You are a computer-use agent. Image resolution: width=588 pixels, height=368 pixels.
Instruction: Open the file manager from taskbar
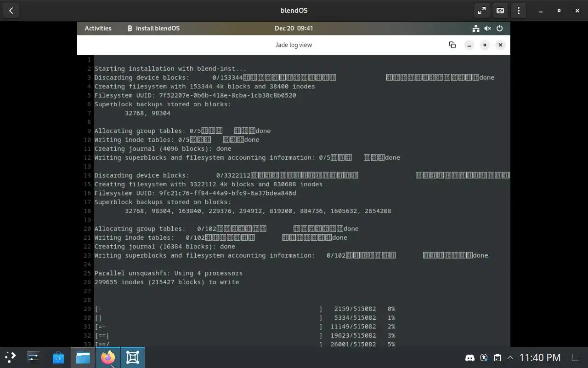coord(83,357)
